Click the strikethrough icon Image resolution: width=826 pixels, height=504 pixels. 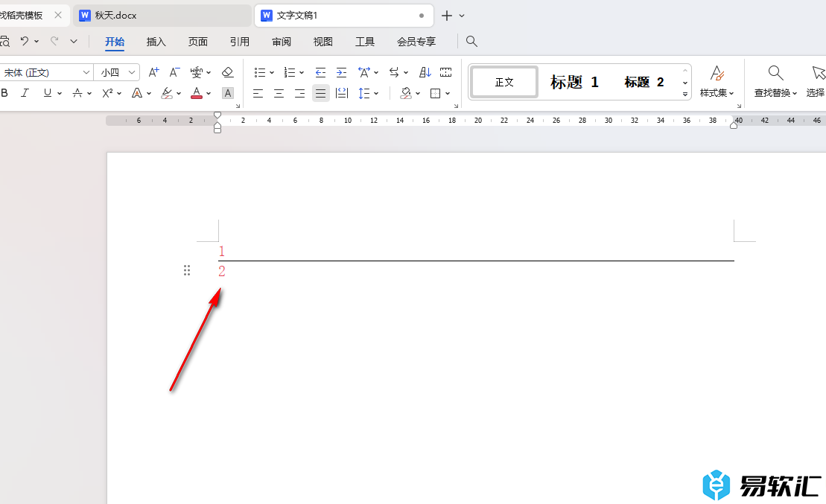point(77,93)
